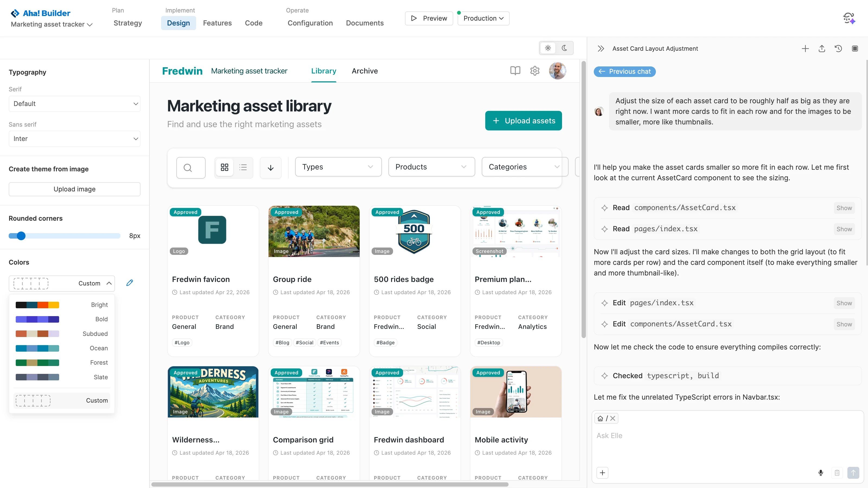Click the pencil edit colors icon
Screen dimensions: 868x488
coord(129,283)
